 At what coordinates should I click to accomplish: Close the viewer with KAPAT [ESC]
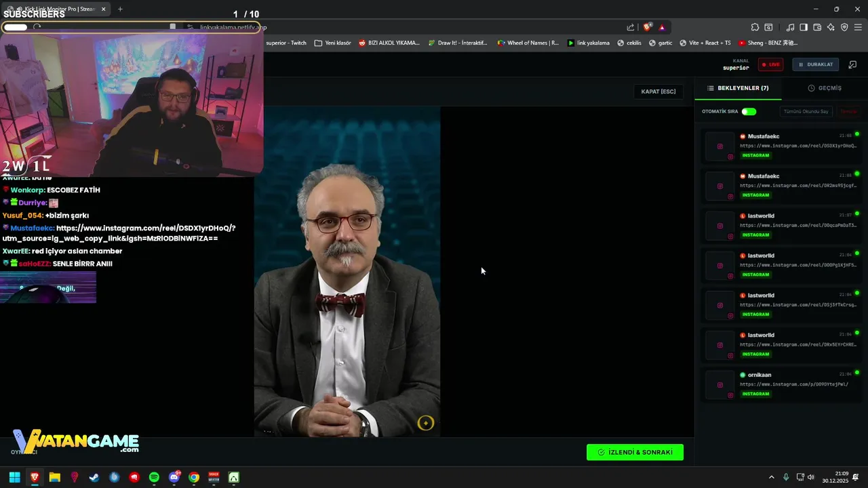[658, 91]
